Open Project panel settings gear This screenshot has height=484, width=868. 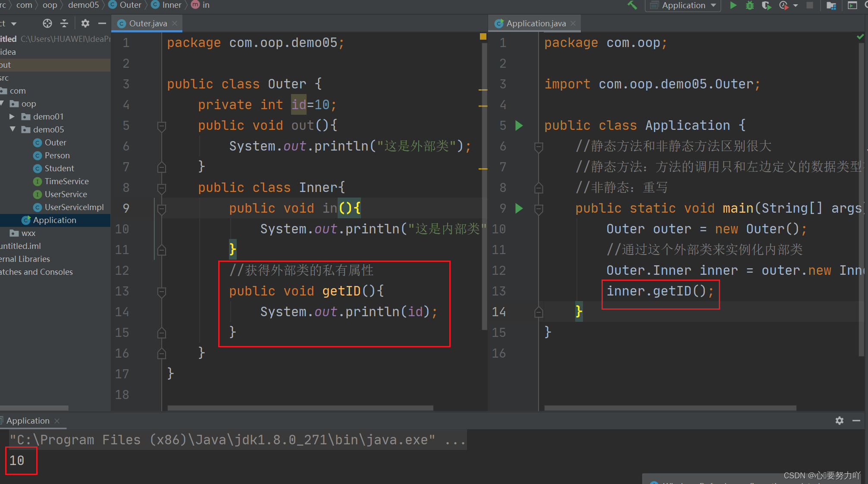[x=85, y=23]
